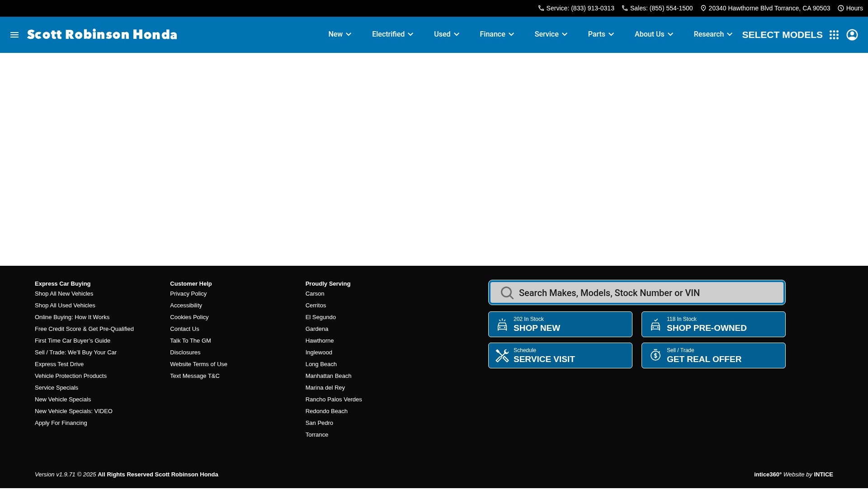Expand the Electrified dropdown chevron

point(410,34)
